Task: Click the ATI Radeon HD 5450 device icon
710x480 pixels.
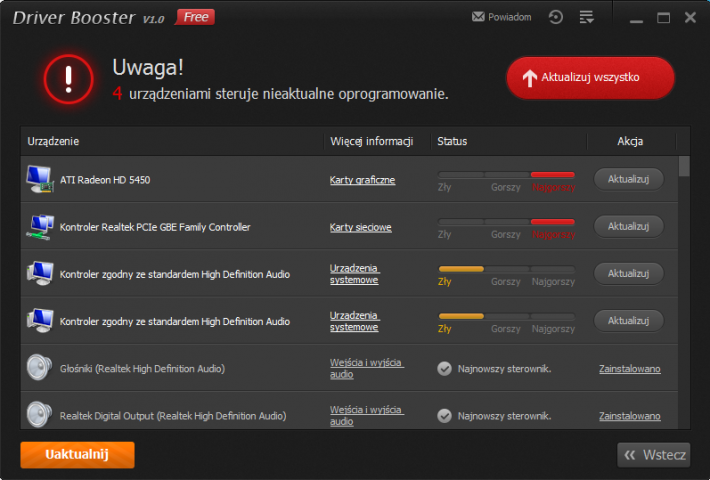Action: [x=40, y=179]
